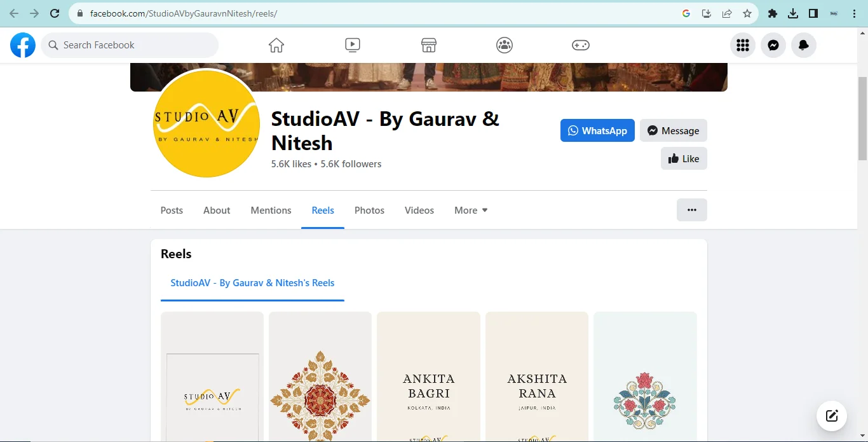
Task: Share this page via address bar icon
Action: click(x=727, y=13)
